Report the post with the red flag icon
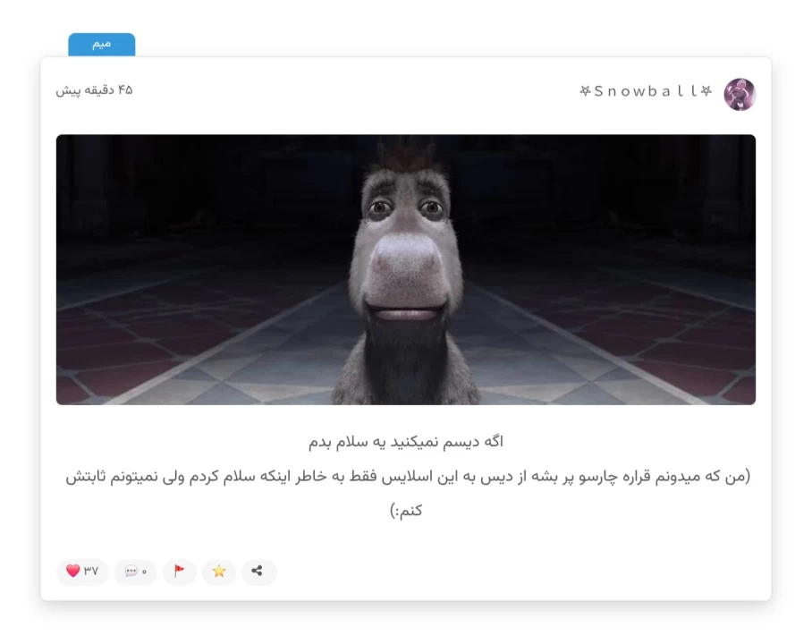 point(179,572)
